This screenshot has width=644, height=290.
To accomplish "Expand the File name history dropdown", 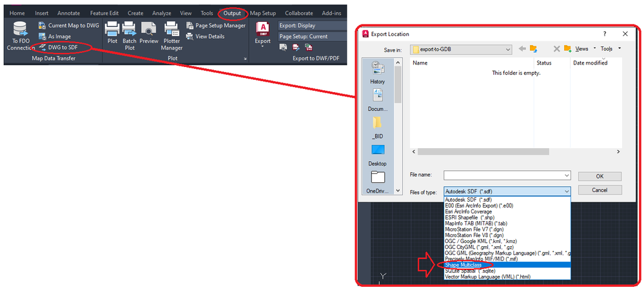I will coord(567,175).
